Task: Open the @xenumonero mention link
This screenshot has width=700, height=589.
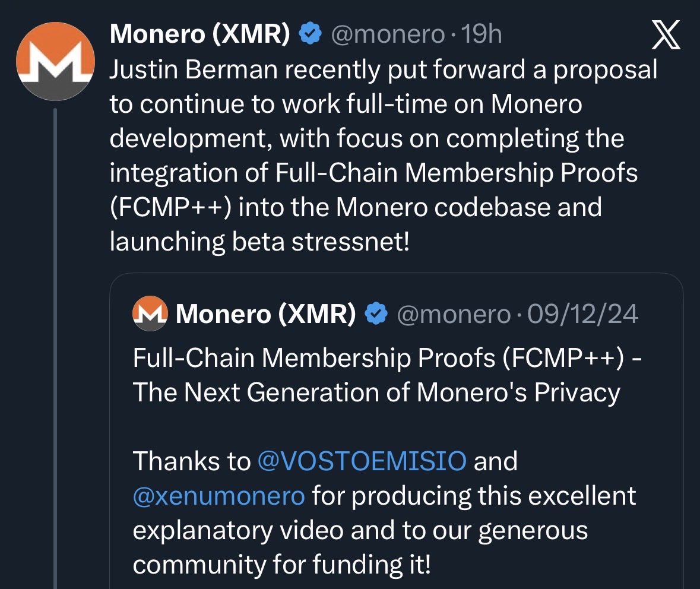Action: tap(218, 495)
